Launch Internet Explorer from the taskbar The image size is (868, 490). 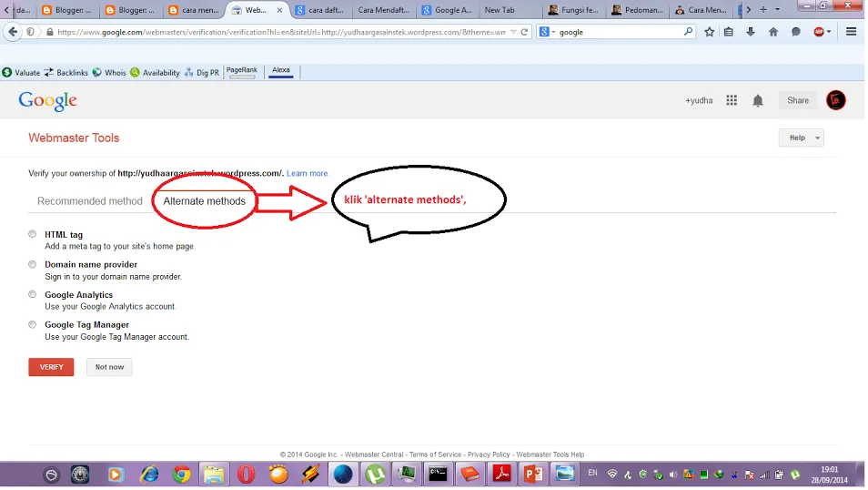pos(149,475)
